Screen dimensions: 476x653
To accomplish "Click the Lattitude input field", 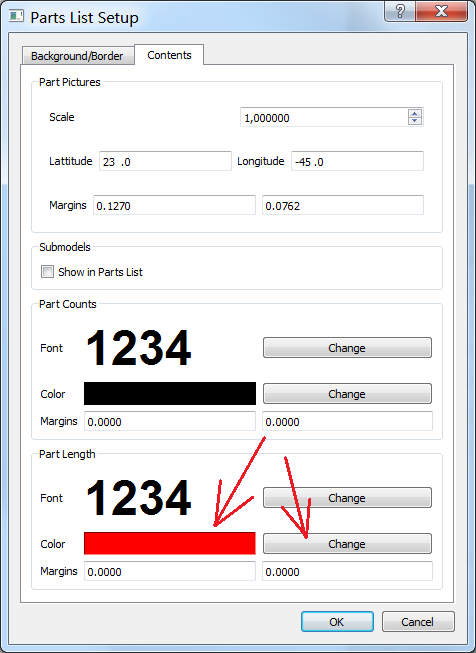I will tap(165, 161).
